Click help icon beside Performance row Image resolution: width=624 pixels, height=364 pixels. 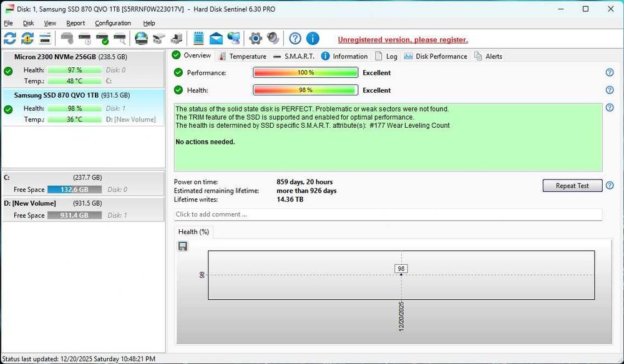tap(610, 72)
